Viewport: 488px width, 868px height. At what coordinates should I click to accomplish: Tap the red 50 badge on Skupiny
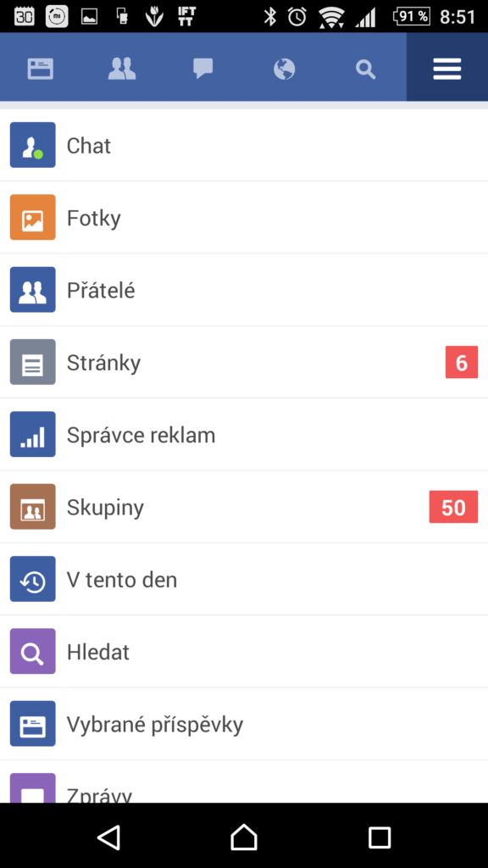click(x=454, y=507)
